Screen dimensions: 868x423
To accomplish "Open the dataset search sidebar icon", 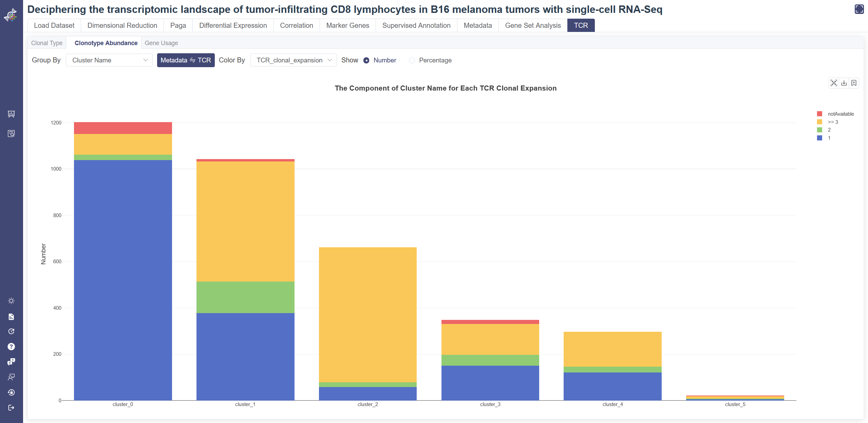I will [11, 134].
